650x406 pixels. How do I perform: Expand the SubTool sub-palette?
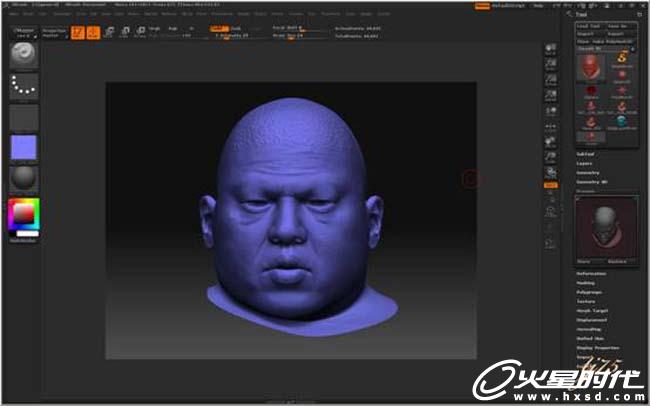coord(585,154)
